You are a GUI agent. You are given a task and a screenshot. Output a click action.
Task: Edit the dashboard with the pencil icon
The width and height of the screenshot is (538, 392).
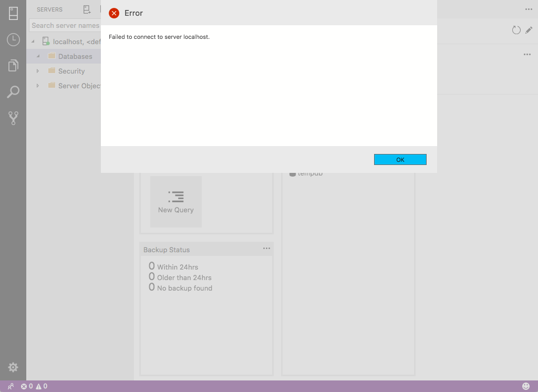coord(529,30)
